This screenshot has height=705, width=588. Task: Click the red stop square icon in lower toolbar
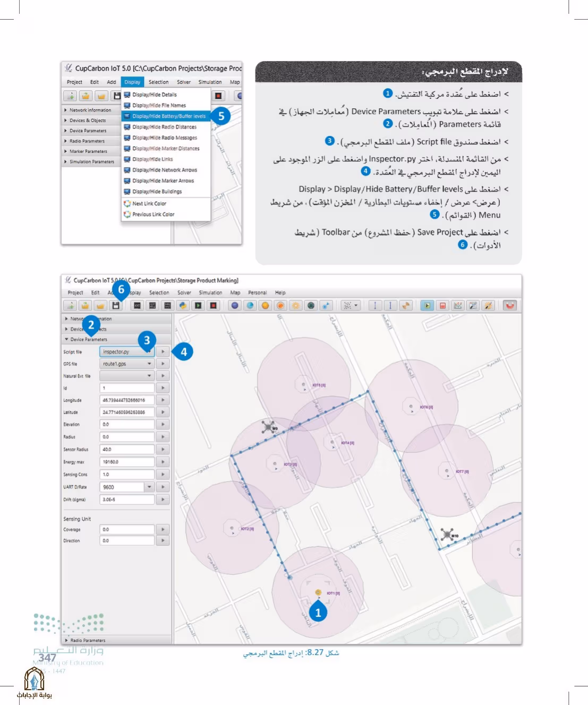(214, 305)
